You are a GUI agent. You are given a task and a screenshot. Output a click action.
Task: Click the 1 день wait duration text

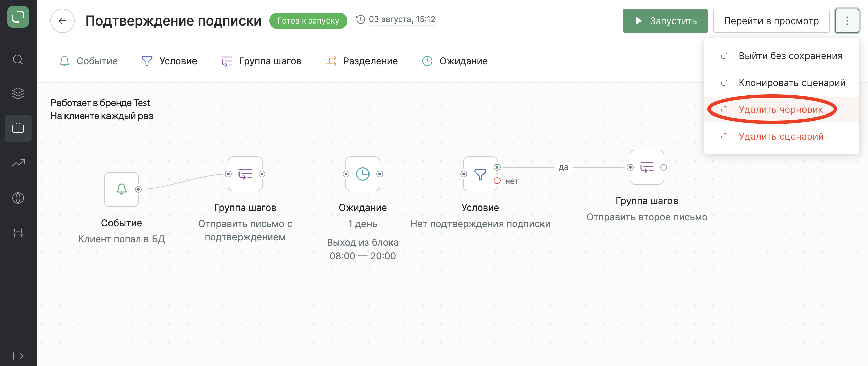[x=362, y=224]
